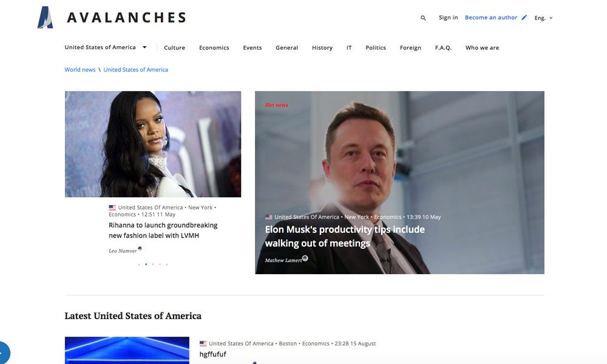Select the last carousel dot indicator

click(x=167, y=264)
